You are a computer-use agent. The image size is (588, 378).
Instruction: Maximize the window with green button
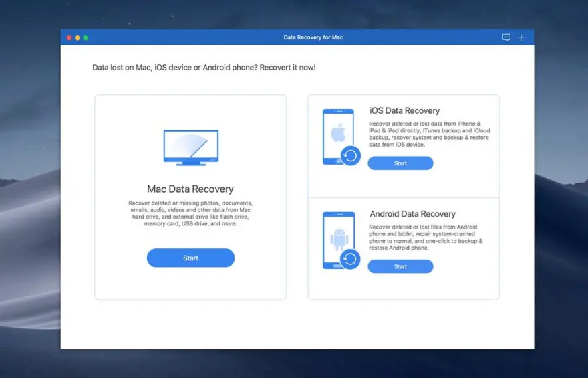[86, 38]
